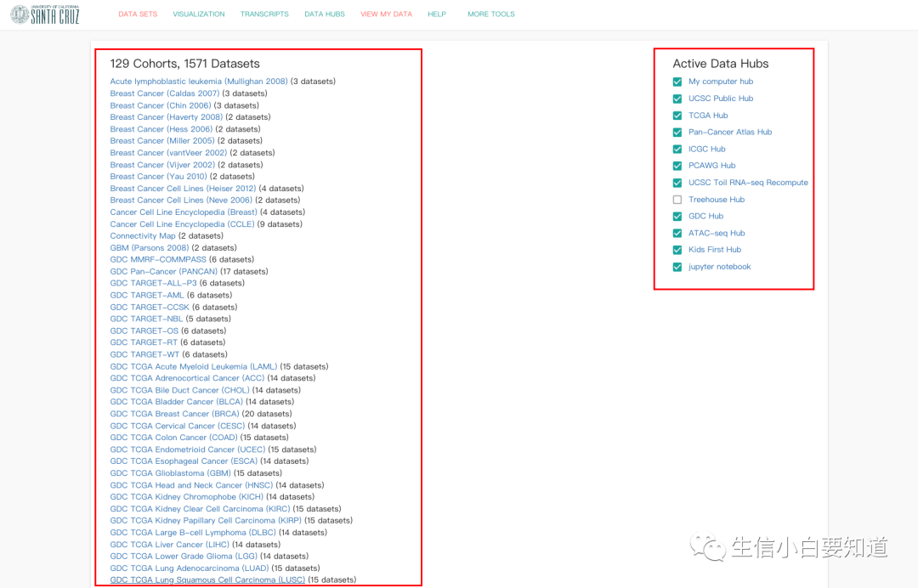Open Cancer Cell Line Encyclopedia (CCLE)
Viewport: 918px width, 588px height.
tap(182, 224)
